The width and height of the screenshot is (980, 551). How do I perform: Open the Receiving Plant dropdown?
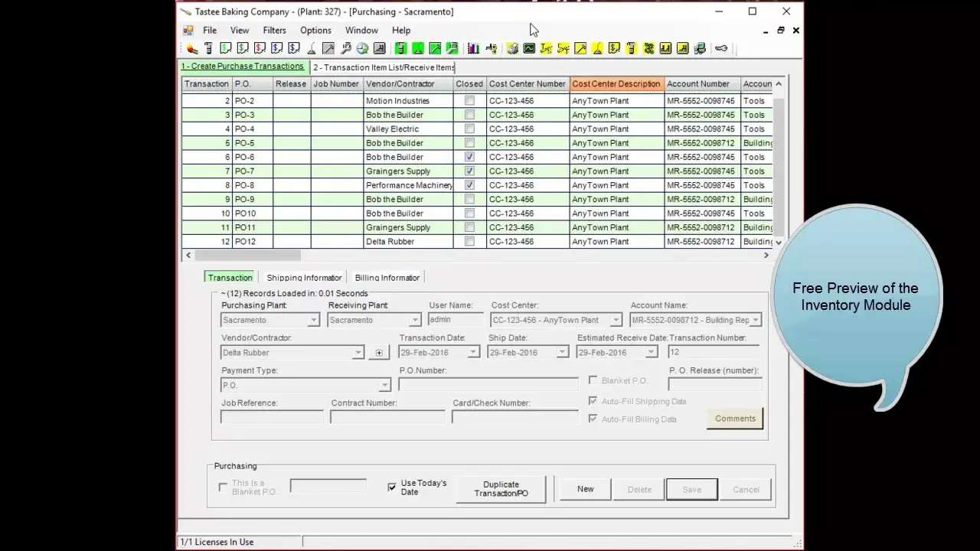tap(415, 320)
